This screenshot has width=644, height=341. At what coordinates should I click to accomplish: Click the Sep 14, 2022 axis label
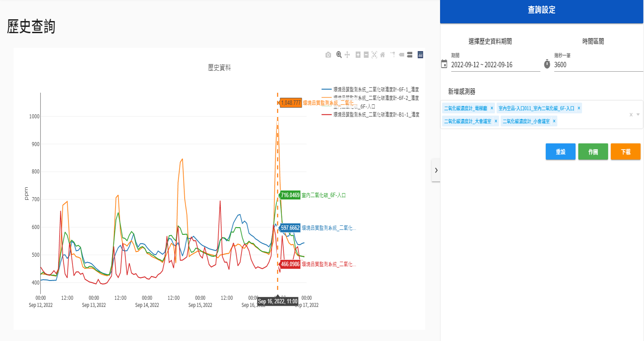(147, 305)
